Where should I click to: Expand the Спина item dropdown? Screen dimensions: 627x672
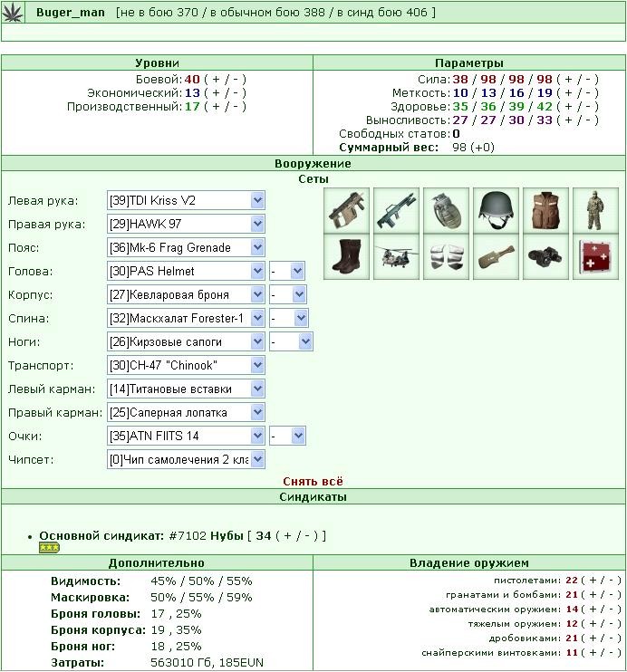[186, 318]
